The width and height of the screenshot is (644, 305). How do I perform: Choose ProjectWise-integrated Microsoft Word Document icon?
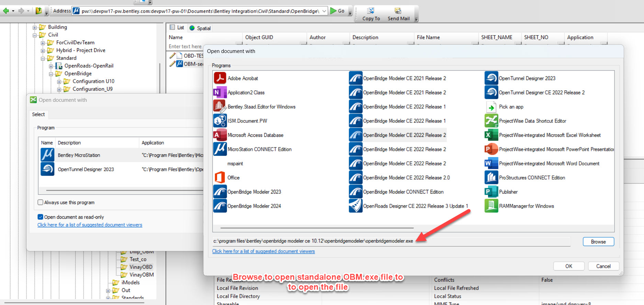coord(491,163)
